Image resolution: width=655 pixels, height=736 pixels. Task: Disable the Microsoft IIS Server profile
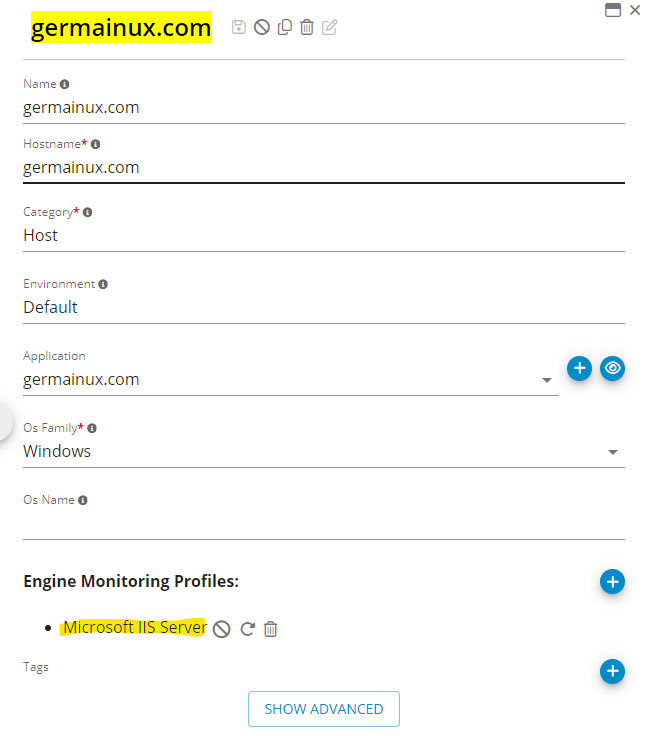(x=222, y=629)
